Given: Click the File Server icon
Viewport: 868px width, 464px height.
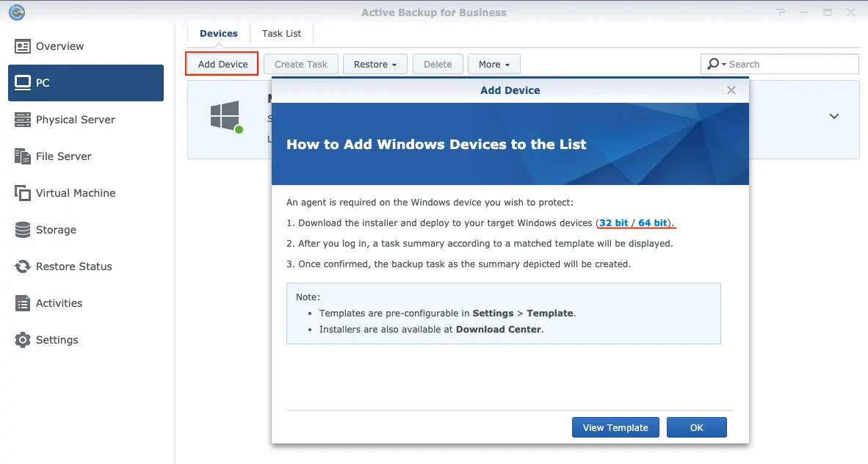Looking at the screenshot, I should pos(23,156).
